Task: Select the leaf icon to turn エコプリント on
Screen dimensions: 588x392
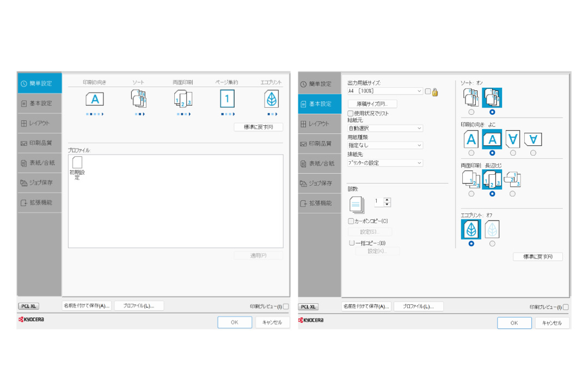Action: click(x=471, y=229)
